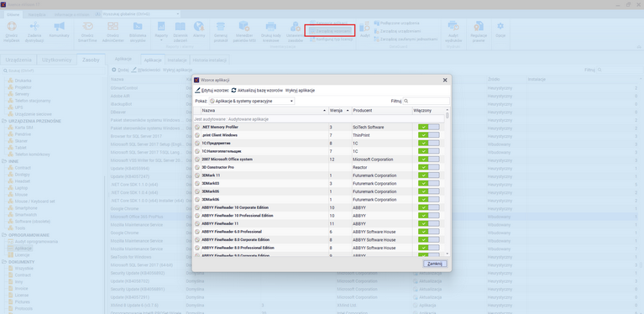Toggle Włączony for 3DMark03

pos(429,184)
